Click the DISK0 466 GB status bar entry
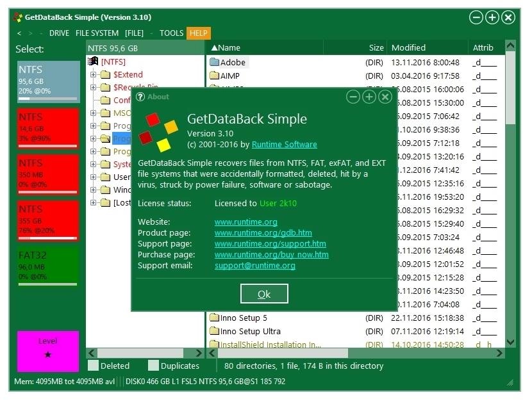 [x=205, y=382]
